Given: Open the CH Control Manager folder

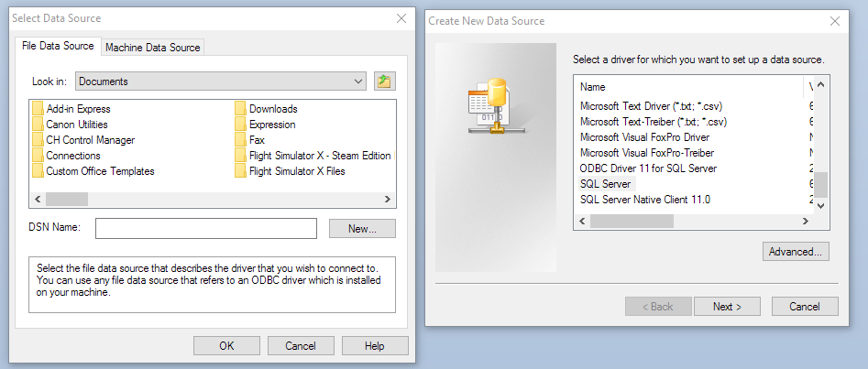Looking at the screenshot, I should tap(83, 140).
